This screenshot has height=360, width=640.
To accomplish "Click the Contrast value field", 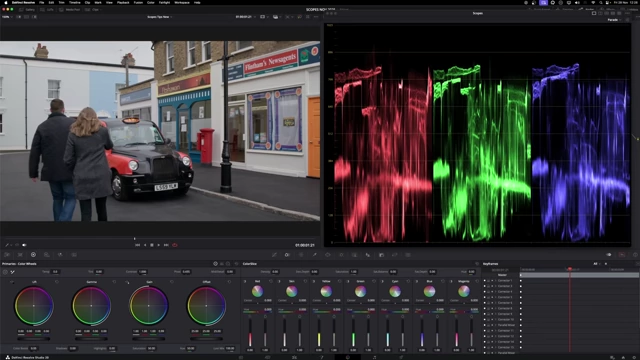I will pos(142,271).
